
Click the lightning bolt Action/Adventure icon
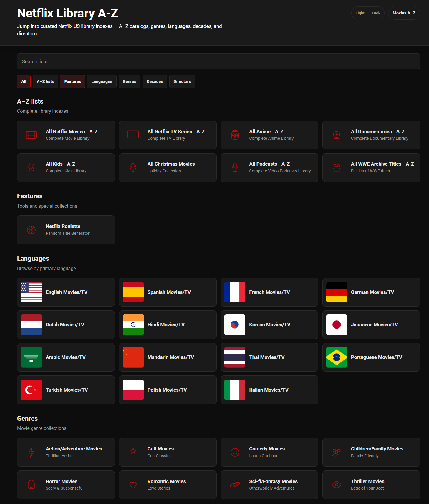[31, 452]
